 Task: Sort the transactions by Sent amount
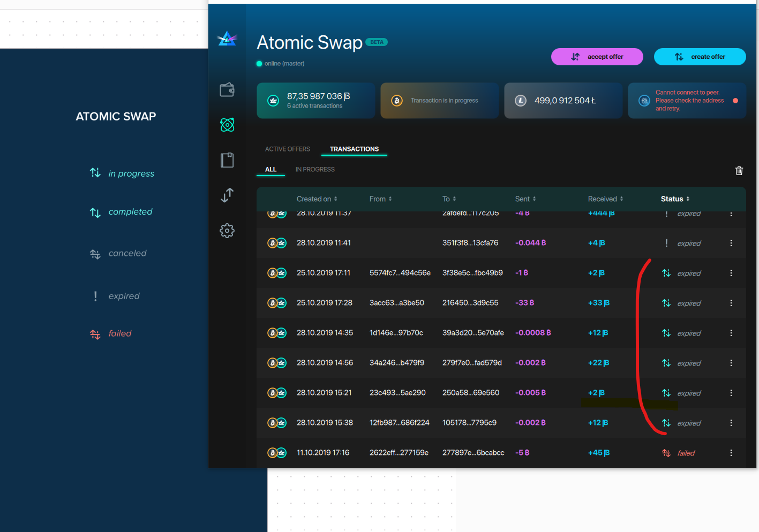525,199
